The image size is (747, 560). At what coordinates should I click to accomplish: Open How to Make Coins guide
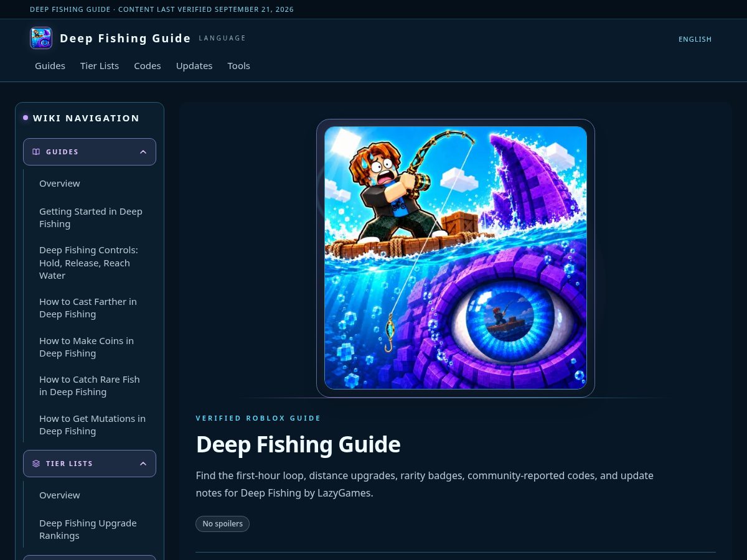(87, 347)
